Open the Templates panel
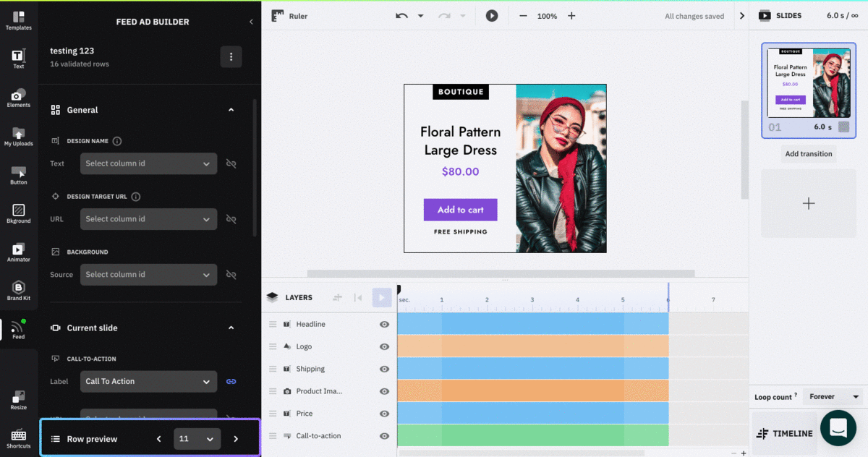 click(x=19, y=17)
